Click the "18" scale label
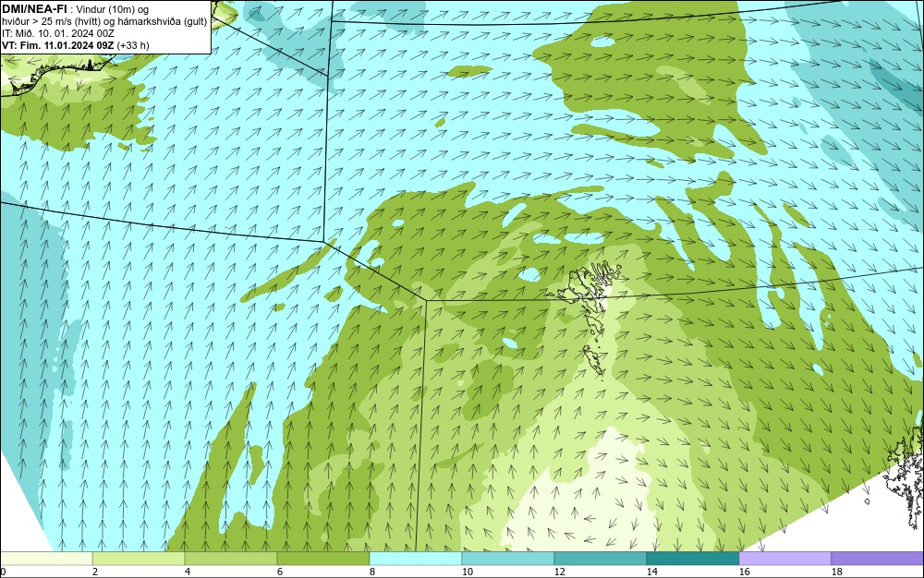924x578 pixels. coord(837,572)
